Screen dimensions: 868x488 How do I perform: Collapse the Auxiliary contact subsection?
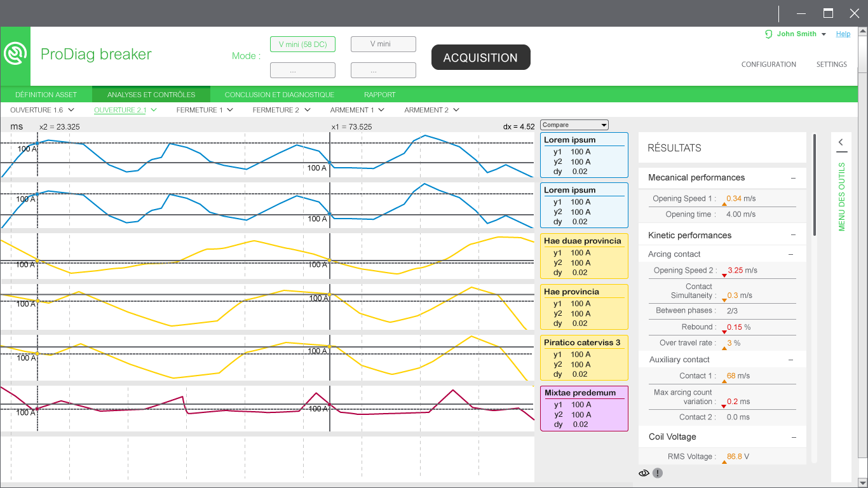coord(791,360)
